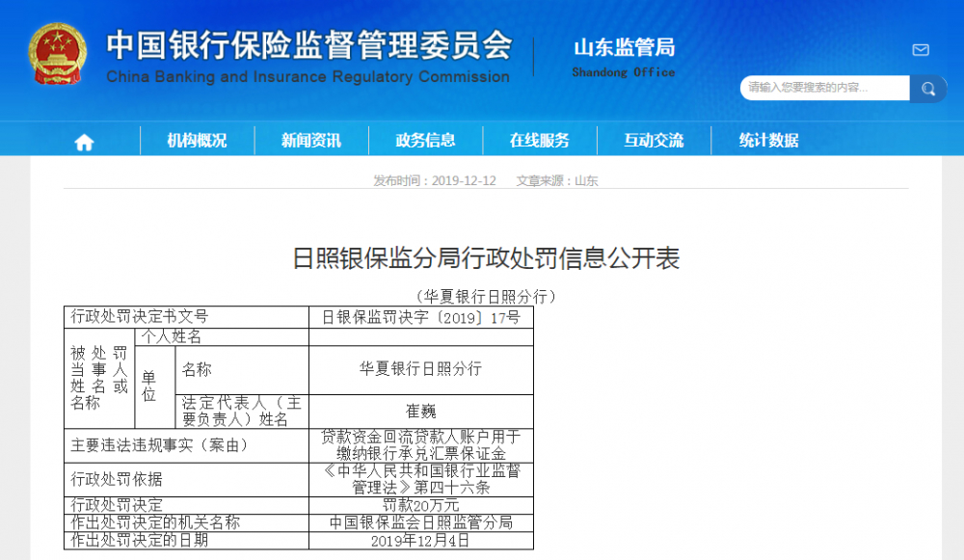Image resolution: width=964 pixels, height=560 pixels.
Task: Click the magnifying glass search button
Action: click(928, 89)
